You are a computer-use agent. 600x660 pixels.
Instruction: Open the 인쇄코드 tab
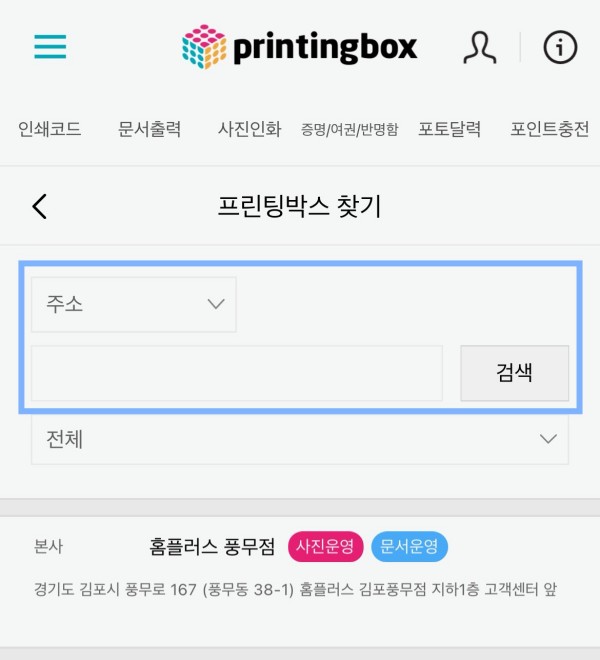[x=50, y=129]
